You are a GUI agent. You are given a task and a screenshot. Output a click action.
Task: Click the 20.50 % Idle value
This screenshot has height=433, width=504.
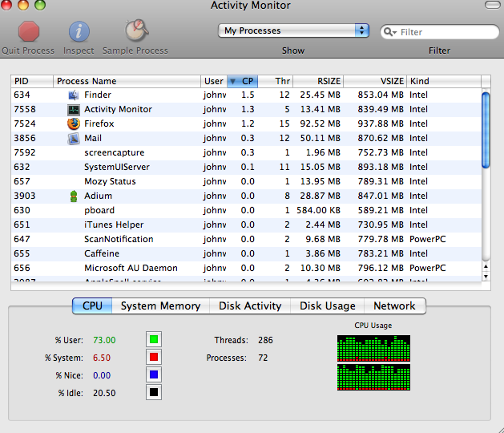[x=104, y=393]
